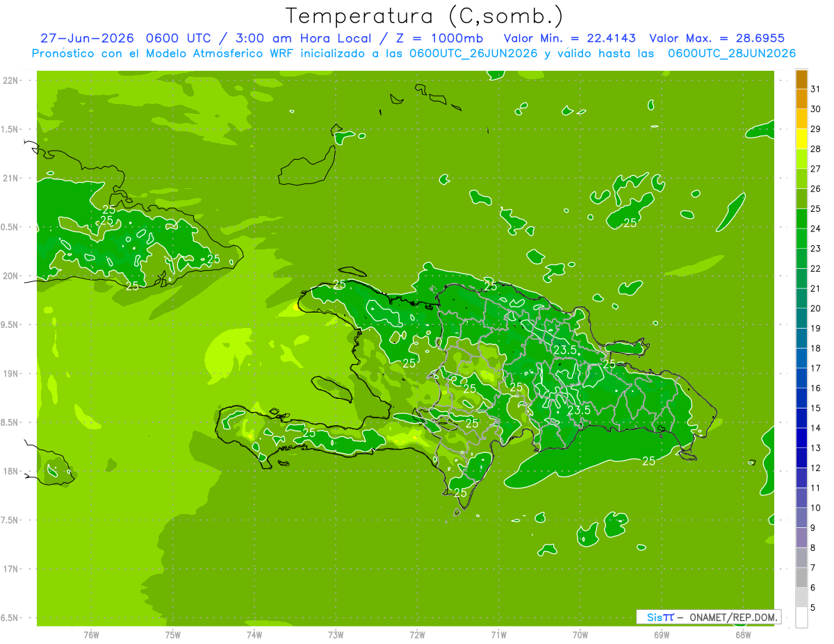Click the legend value '15'
The height and width of the screenshot is (644, 834).
[x=815, y=408]
